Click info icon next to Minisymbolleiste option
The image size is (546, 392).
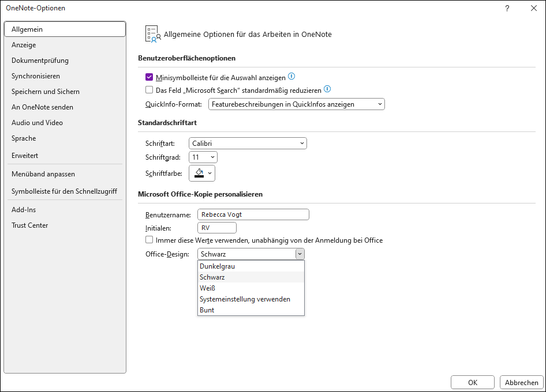coord(291,76)
